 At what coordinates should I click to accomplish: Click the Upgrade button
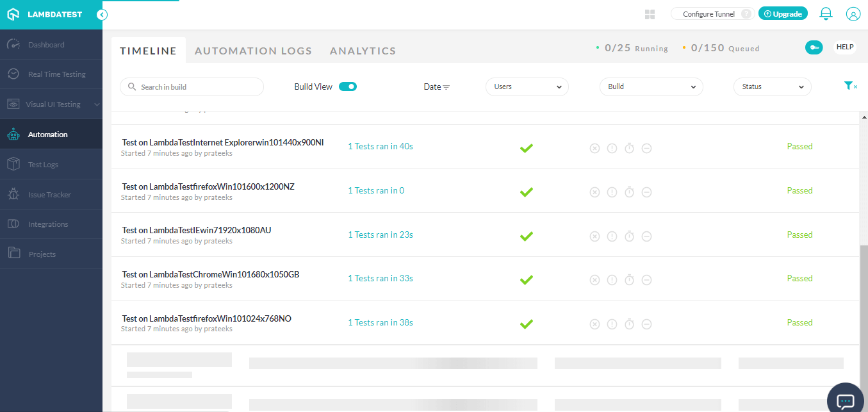pyautogui.click(x=783, y=13)
